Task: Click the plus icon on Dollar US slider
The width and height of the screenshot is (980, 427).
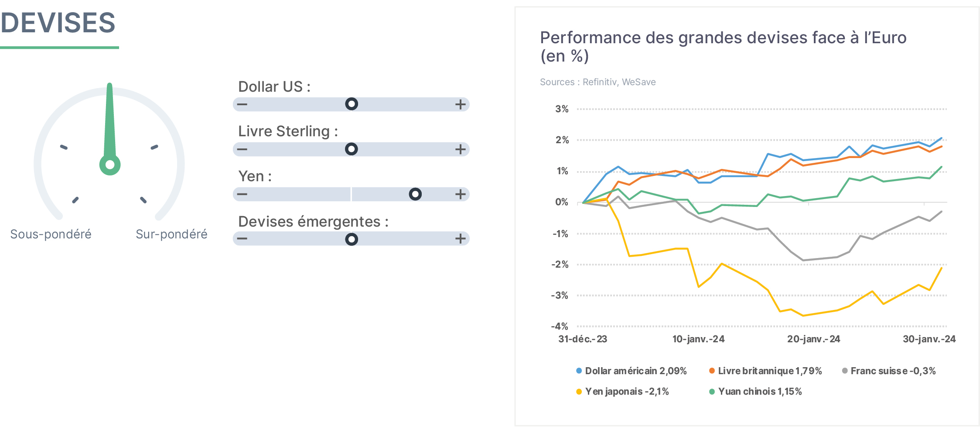Action: (461, 104)
